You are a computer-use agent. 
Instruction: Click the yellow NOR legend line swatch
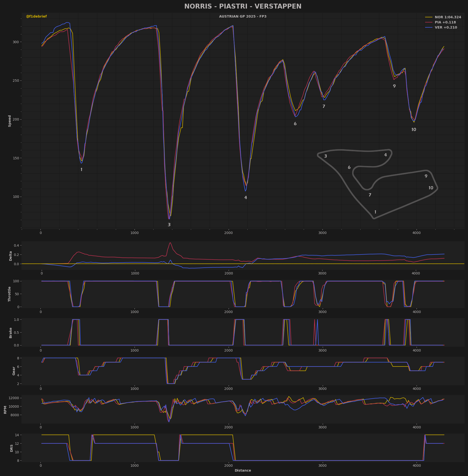click(429, 17)
